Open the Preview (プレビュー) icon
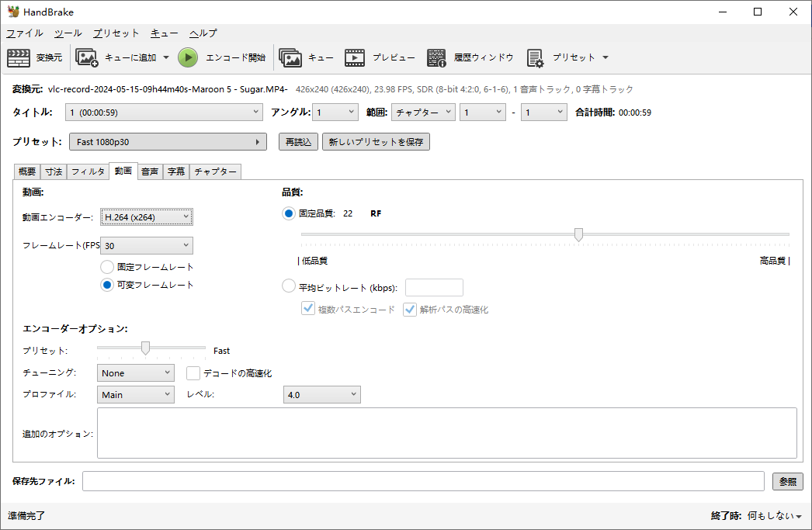Viewport: 812px width, 530px height. point(355,57)
